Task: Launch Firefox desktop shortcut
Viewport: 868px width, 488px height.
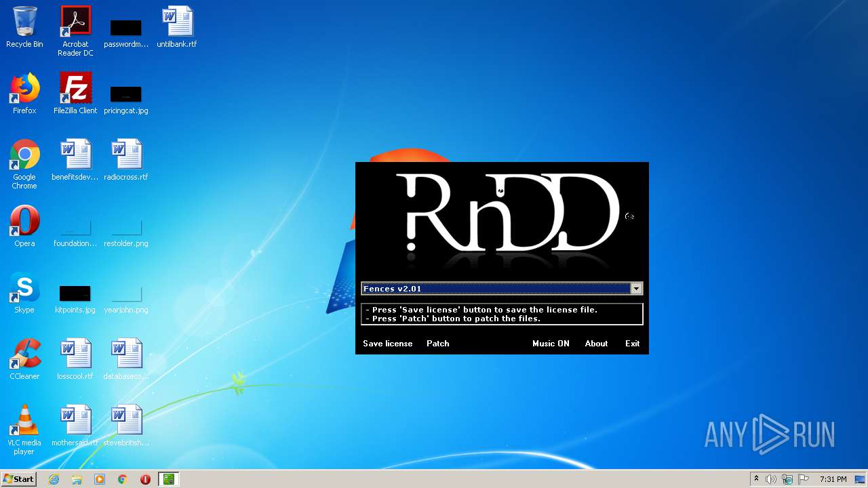Action: [x=24, y=94]
